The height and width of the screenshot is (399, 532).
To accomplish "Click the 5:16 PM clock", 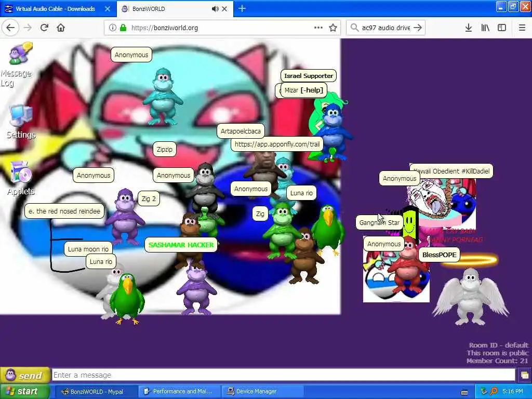I will pyautogui.click(x=513, y=392).
